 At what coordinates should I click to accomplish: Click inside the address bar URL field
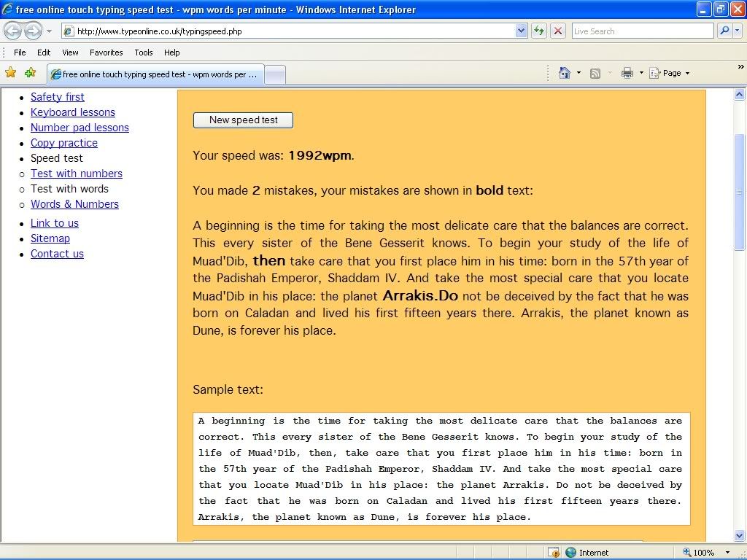coord(295,31)
